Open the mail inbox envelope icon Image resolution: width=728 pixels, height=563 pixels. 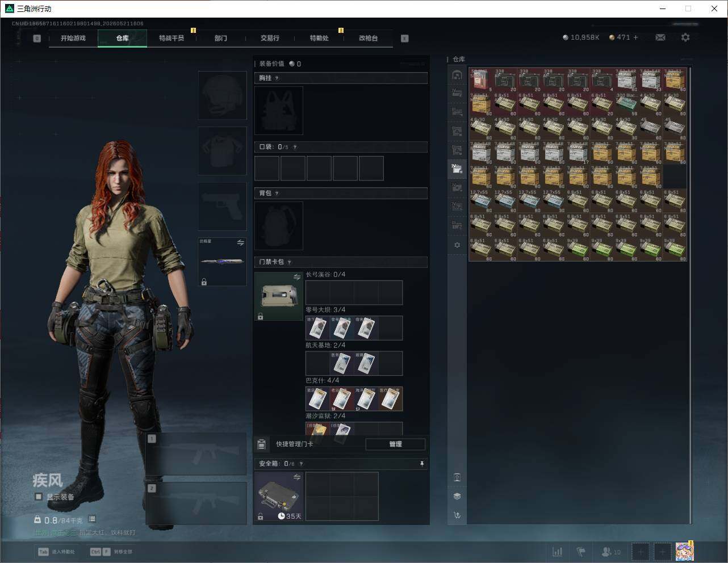coord(660,37)
